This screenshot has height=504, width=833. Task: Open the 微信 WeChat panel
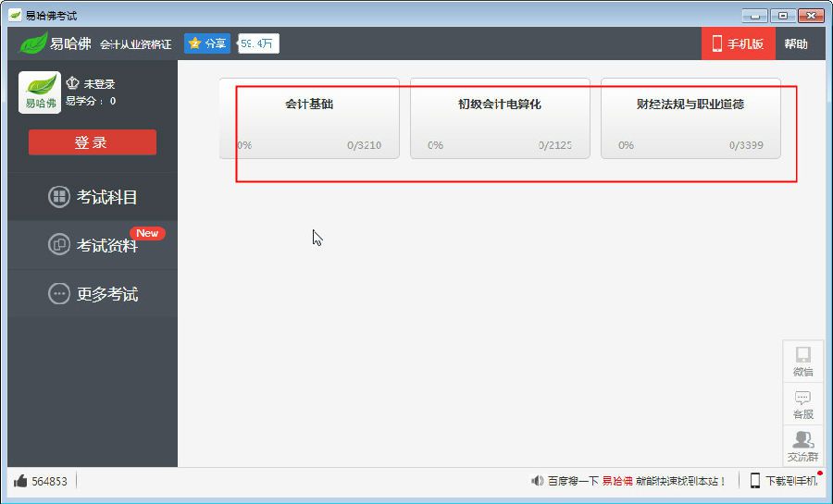[802, 362]
